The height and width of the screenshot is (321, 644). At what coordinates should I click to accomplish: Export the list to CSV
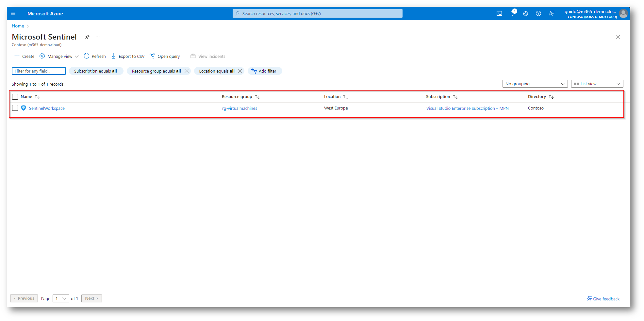tap(128, 56)
